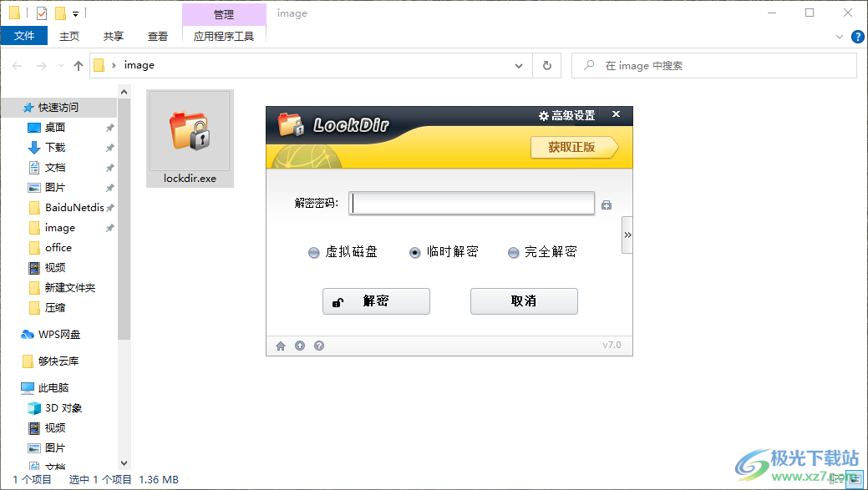Screen dimensions: 868x490
Task: Open the 应用程序工具 ribbon tab
Action: [224, 36]
